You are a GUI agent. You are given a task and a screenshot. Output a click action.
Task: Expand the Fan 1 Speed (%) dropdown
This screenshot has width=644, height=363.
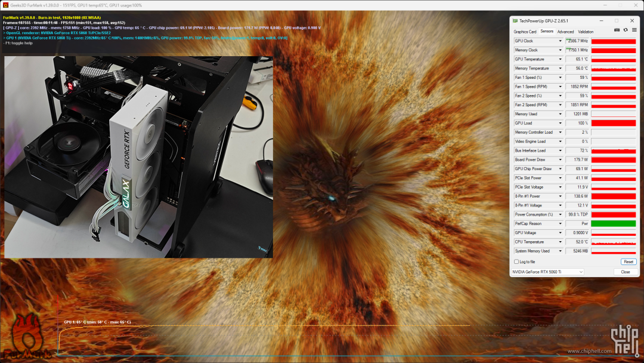point(560,77)
